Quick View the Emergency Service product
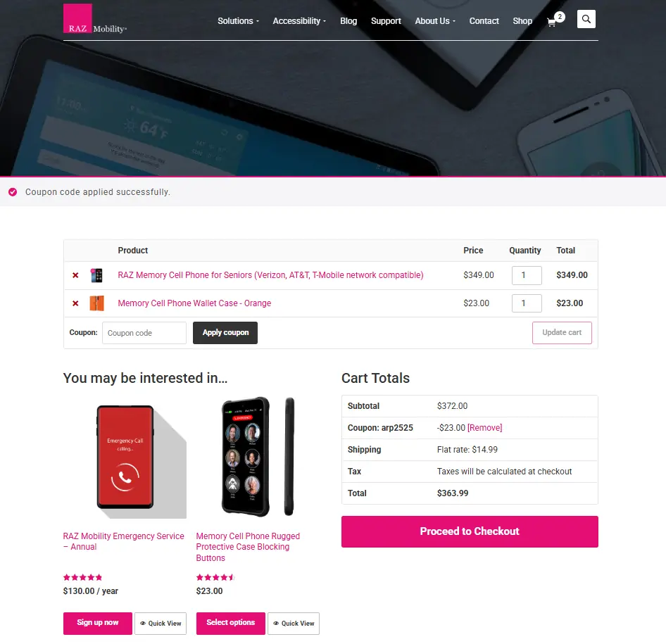This screenshot has height=644, width=666. pyautogui.click(x=161, y=624)
